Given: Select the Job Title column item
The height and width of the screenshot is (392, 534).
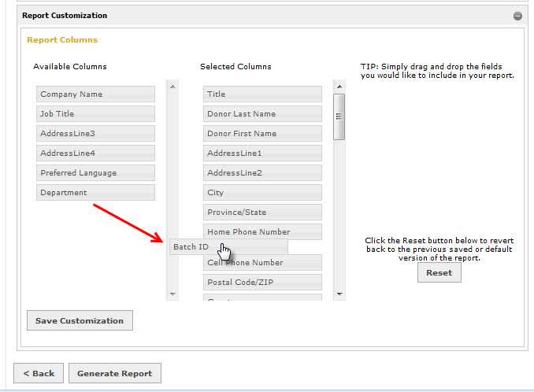Looking at the screenshot, I should (x=95, y=114).
